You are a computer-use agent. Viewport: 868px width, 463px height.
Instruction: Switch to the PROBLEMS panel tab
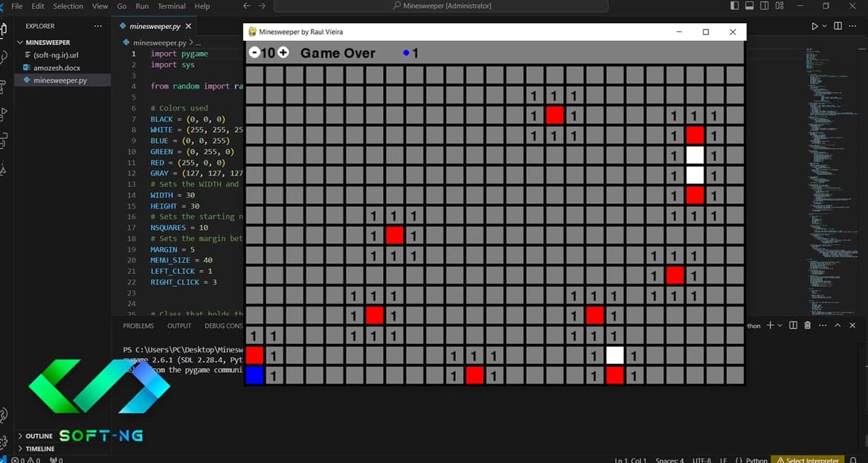(x=138, y=325)
